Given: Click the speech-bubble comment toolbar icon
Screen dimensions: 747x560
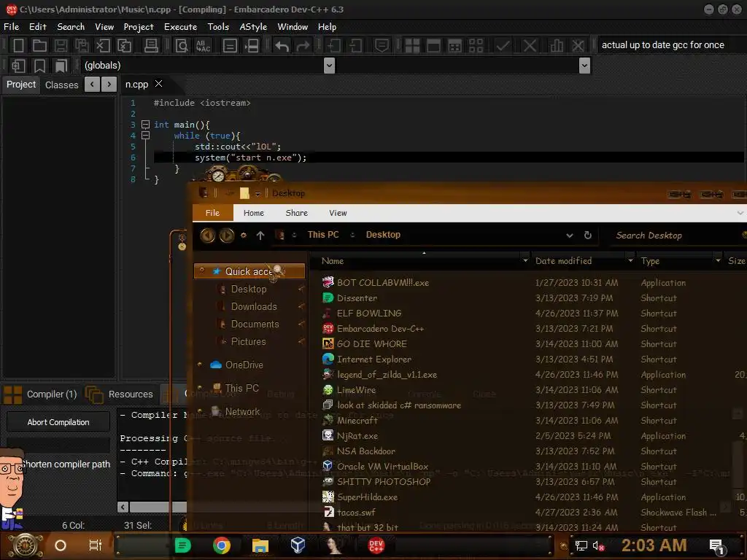Looking at the screenshot, I should 382,46.
